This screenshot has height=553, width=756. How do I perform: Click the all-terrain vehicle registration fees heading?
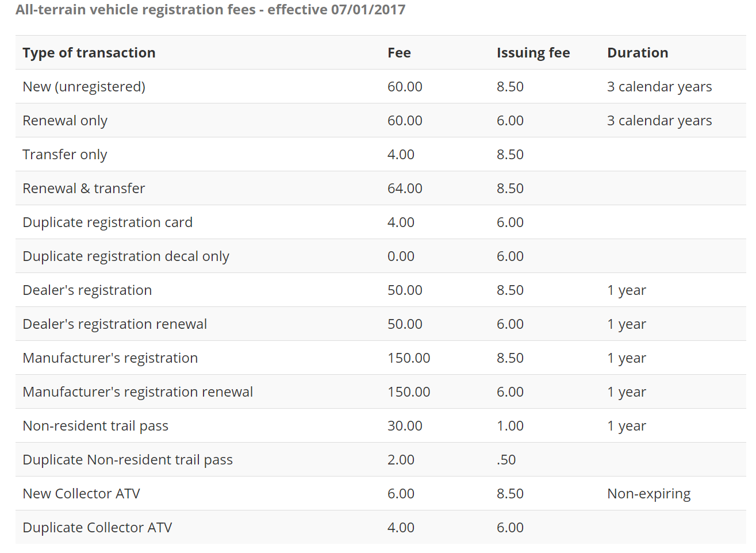(x=210, y=10)
